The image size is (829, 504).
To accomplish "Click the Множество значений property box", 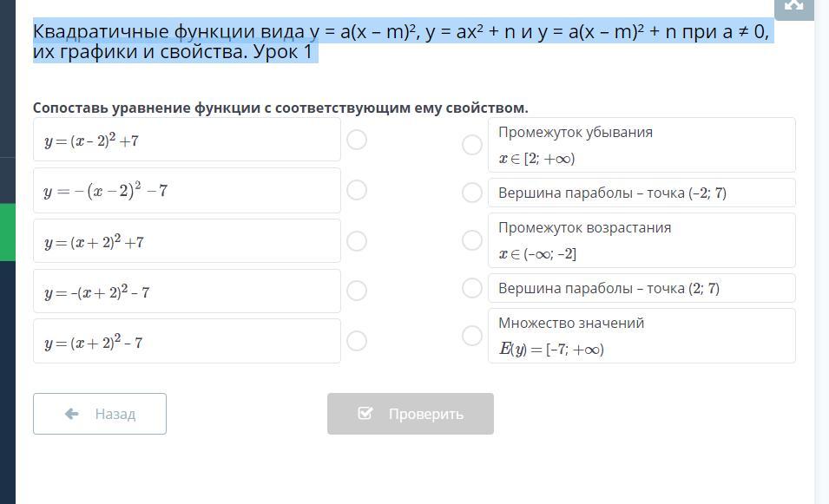I will (x=641, y=336).
